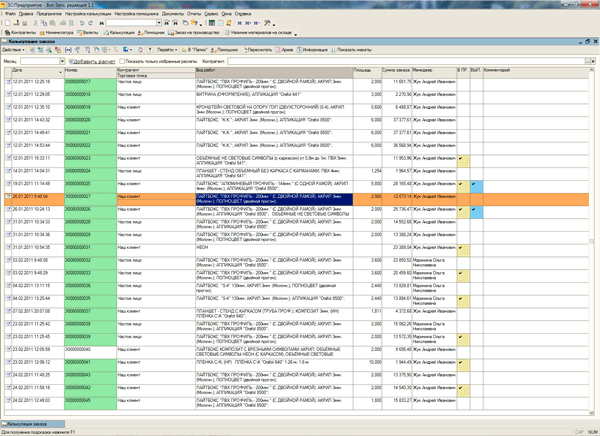Open Заказ на производство from shortcuts toolbar

tap(194, 33)
